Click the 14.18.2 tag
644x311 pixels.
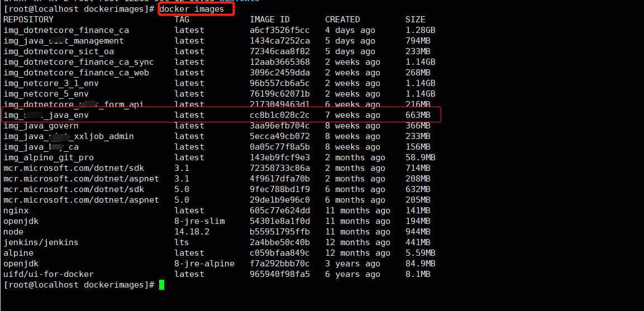[192, 232]
